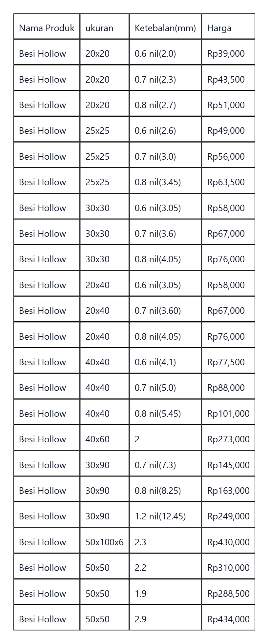
Task: Select thickness cell 0.8 nil(2.7)
Action: [x=165, y=104]
